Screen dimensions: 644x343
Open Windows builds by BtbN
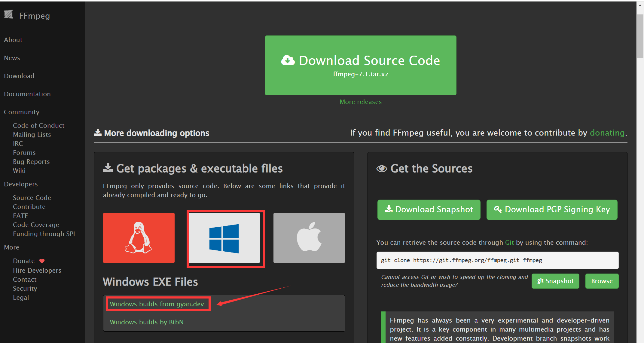click(x=147, y=322)
